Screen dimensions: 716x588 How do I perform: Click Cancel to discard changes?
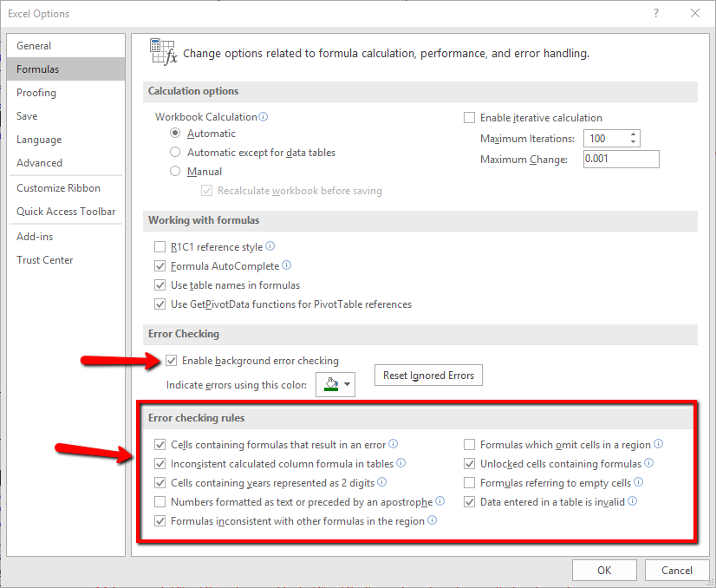pyautogui.click(x=677, y=570)
